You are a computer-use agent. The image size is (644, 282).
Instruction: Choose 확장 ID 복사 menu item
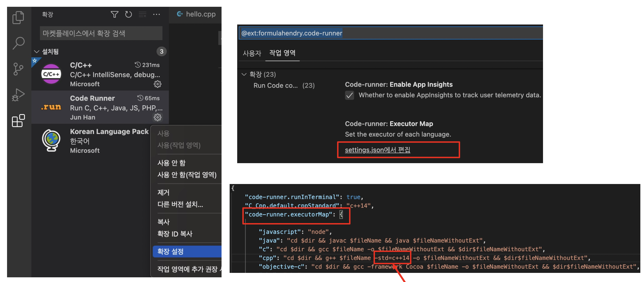click(x=175, y=234)
